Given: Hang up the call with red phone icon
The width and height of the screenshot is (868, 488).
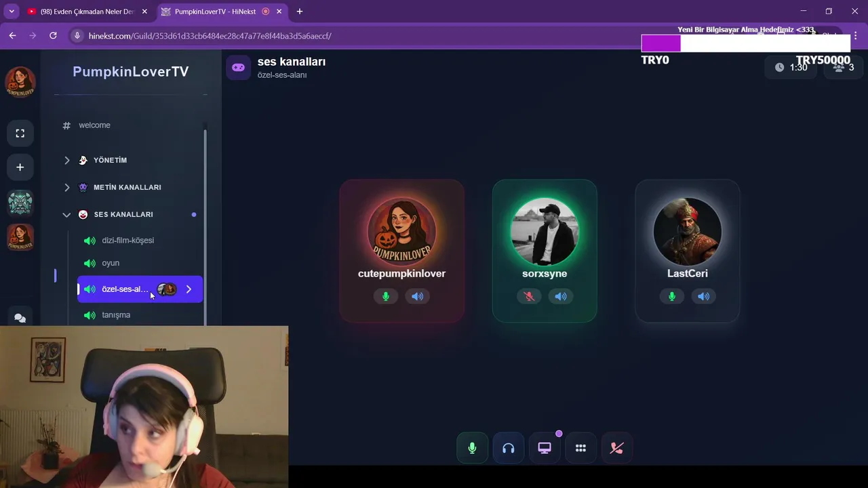Looking at the screenshot, I should click(616, 448).
